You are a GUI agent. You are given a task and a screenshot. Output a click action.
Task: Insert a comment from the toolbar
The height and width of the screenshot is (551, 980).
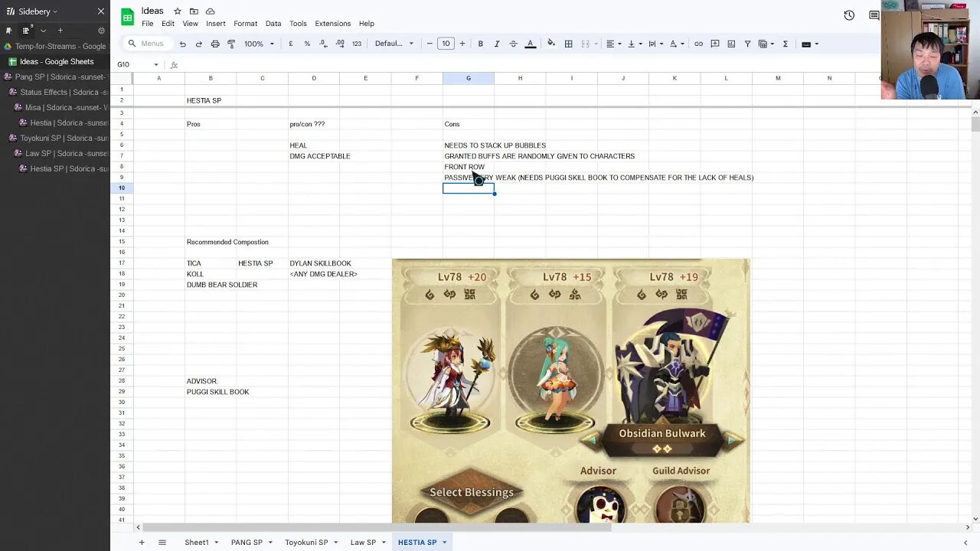(714, 44)
